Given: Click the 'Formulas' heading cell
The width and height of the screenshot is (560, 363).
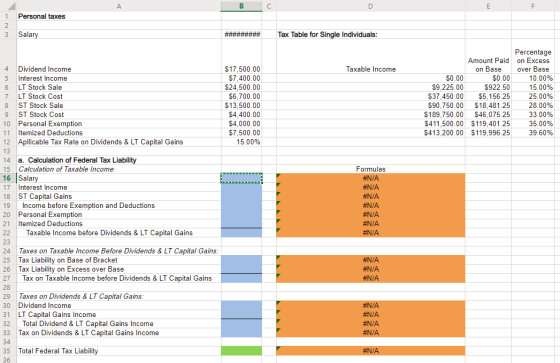Looking at the screenshot, I should click(370, 169).
